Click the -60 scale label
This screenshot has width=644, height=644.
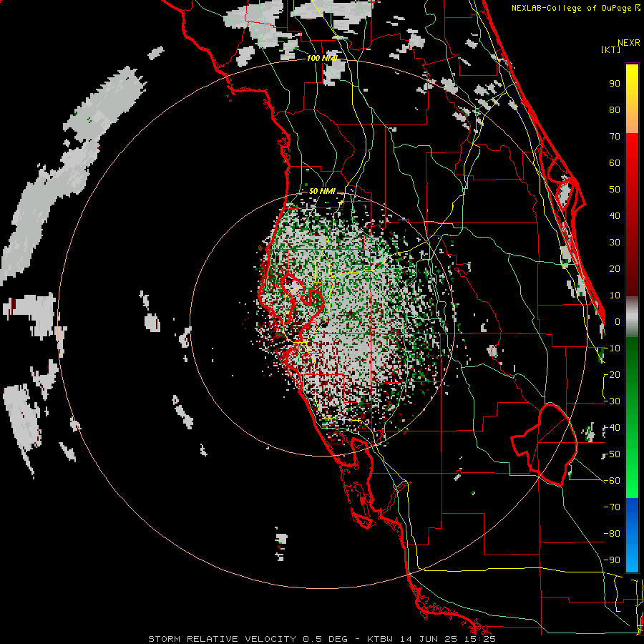[x=612, y=481]
